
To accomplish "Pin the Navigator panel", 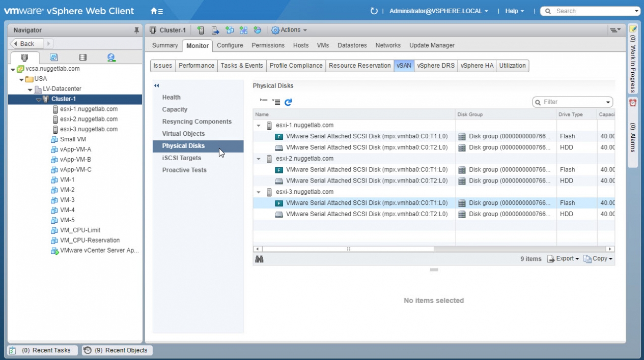I will click(x=136, y=31).
